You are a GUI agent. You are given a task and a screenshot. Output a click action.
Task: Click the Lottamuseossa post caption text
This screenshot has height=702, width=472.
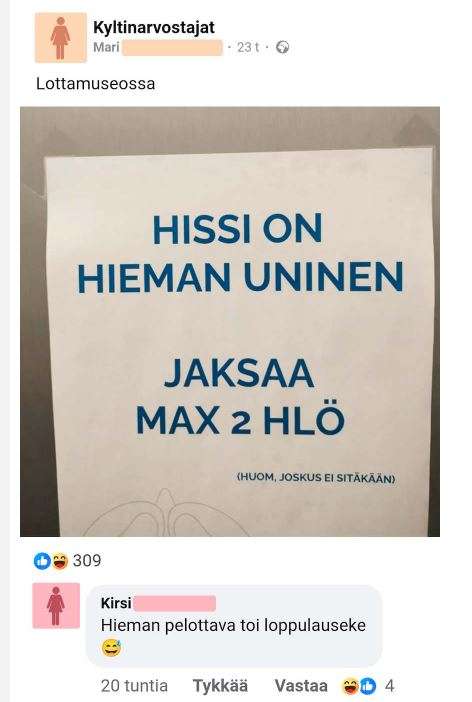click(95, 84)
